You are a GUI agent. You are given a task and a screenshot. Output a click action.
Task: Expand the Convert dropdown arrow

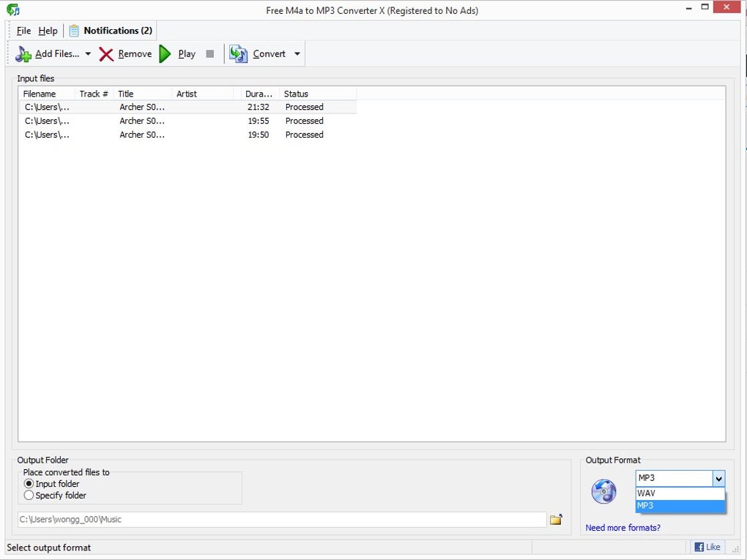[297, 54]
